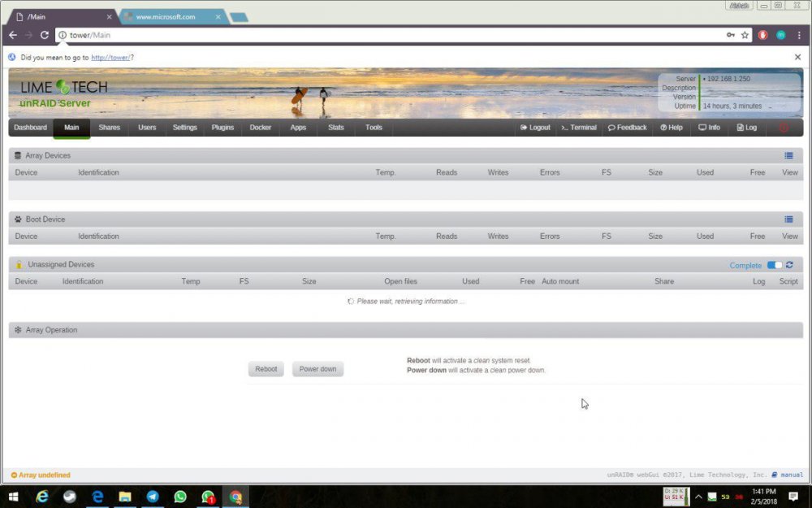Open the Dashboard menu tab
This screenshot has width=812, height=508.
coord(31,128)
